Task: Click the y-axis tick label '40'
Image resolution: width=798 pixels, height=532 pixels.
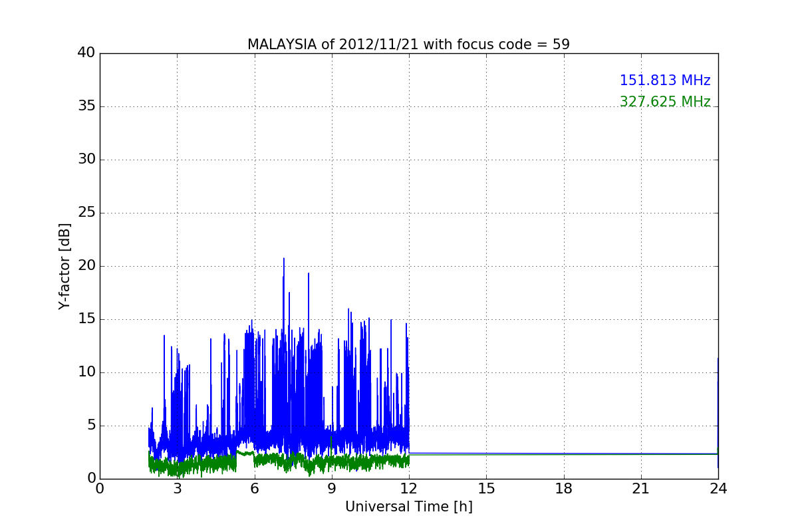Action: [86, 53]
